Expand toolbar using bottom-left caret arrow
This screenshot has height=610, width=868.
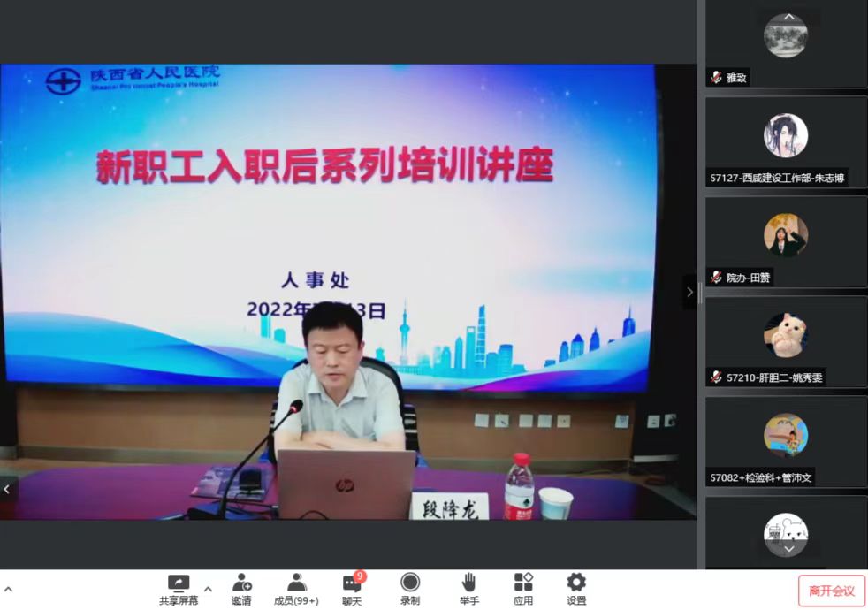coord(8,588)
